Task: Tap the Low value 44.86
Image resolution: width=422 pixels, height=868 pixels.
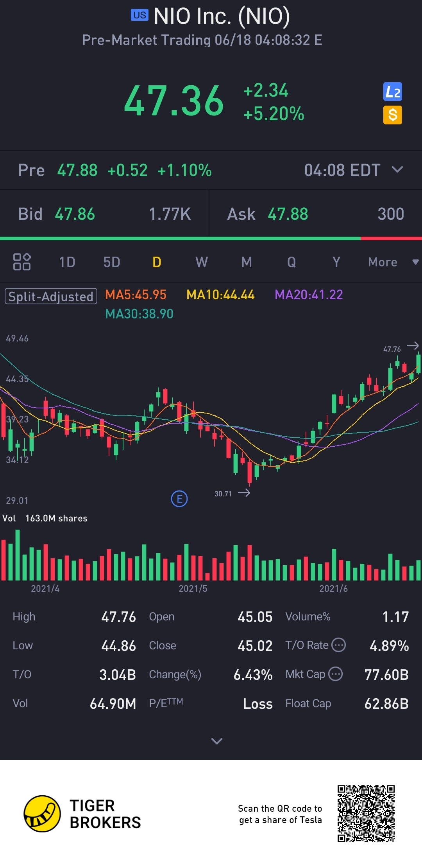Action: point(118,646)
